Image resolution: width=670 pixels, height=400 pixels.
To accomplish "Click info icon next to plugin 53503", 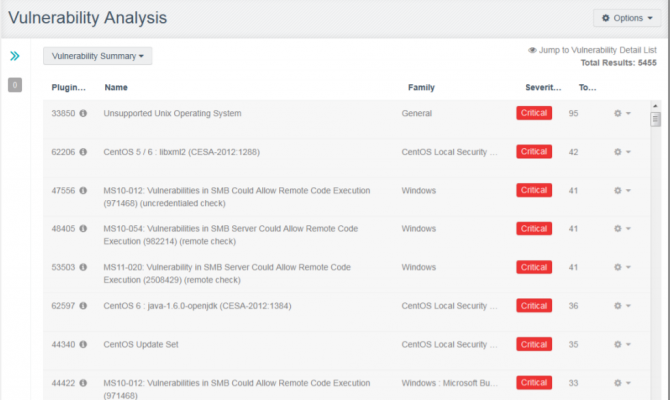I will point(83,267).
